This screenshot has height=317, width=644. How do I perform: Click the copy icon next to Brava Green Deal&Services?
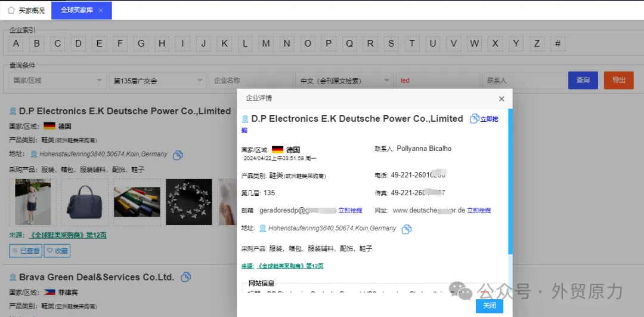(x=186, y=277)
